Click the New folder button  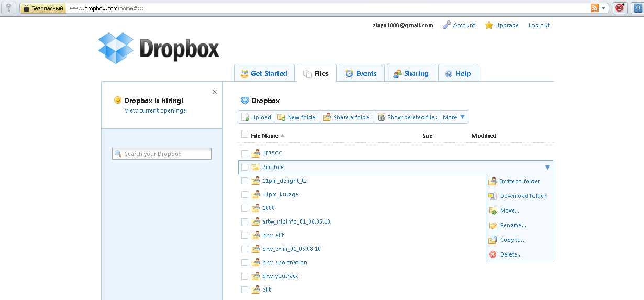point(297,117)
